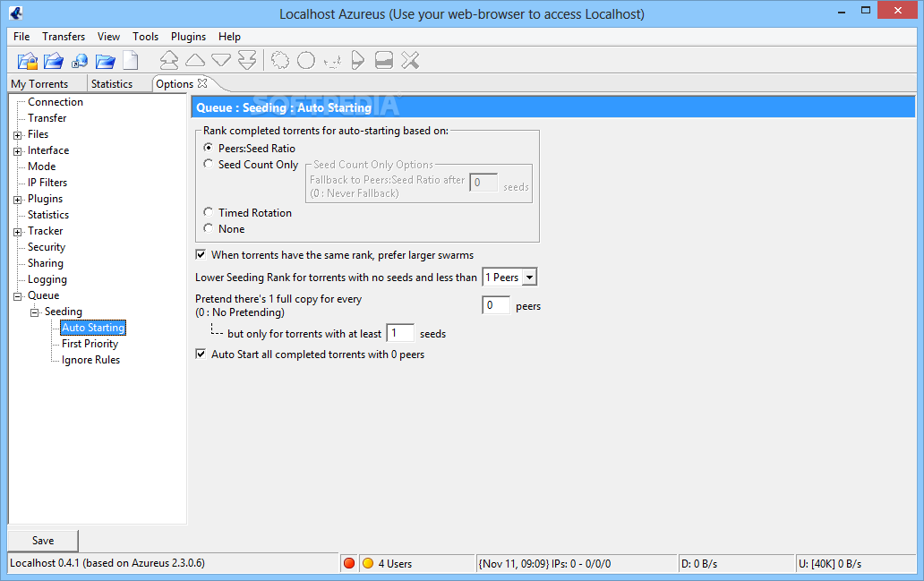The image size is (924, 581).
Task: Select Peers:Seed Ratio radio button
Action: coord(208,148)
